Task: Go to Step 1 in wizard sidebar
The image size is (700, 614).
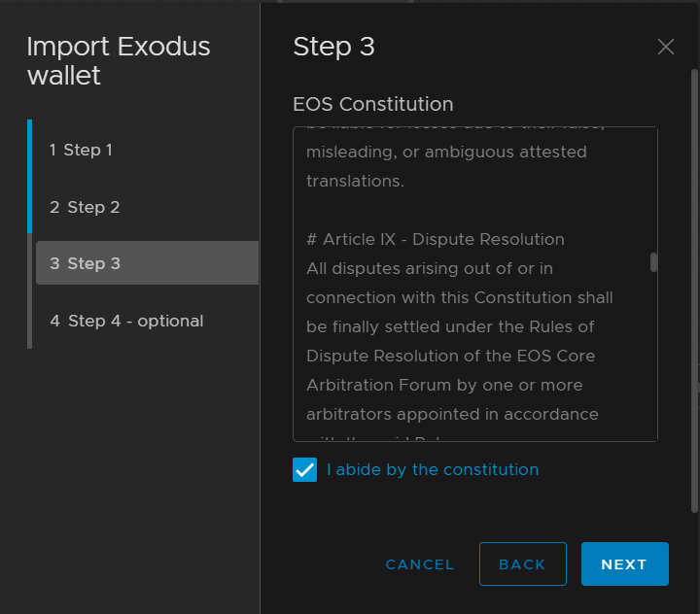Action: click(x=81, y=150)
